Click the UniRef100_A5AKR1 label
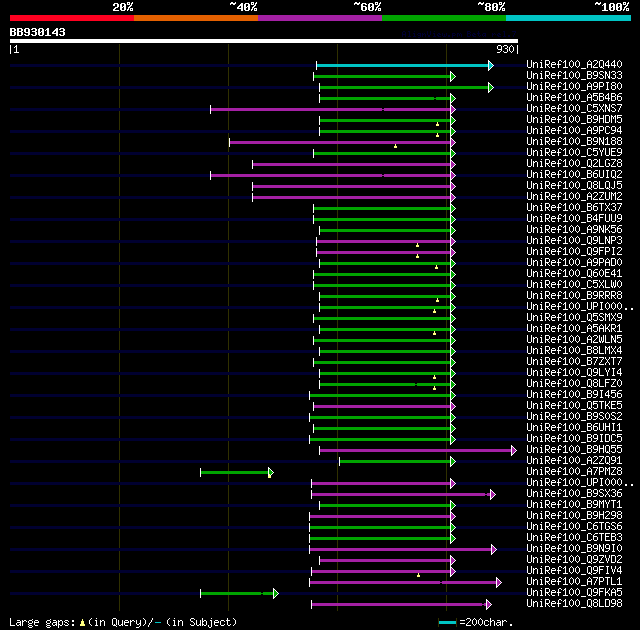This screenshot has height=630, width=640. point(574,329)
